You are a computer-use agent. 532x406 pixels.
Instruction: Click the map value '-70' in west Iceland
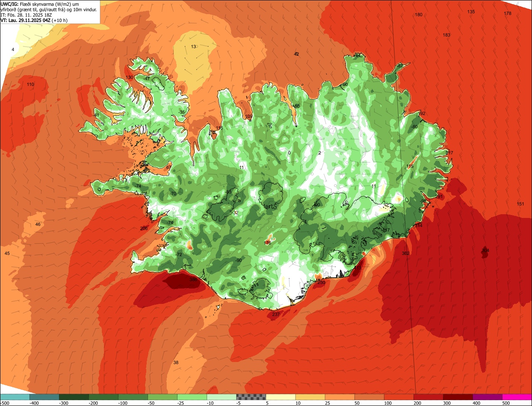(x=173, y=193)
